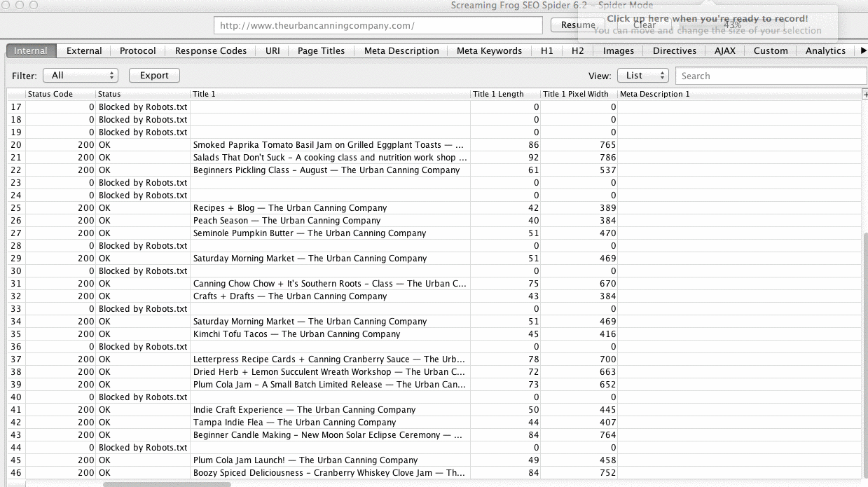Focus the URL field with theurbancanningcompany.com
The width and height of the screenshot is (868, 487).
point(378,25)
